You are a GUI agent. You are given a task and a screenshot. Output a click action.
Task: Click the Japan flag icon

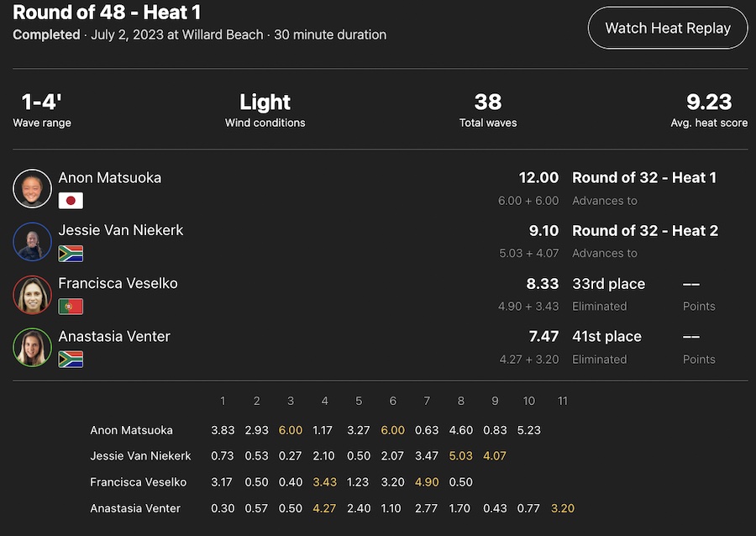click(x=71, y=201)
